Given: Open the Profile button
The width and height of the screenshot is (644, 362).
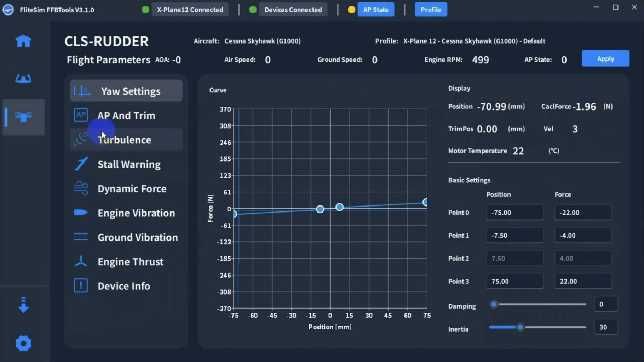Looking at the screenshot, I should [x=431, y=10].
